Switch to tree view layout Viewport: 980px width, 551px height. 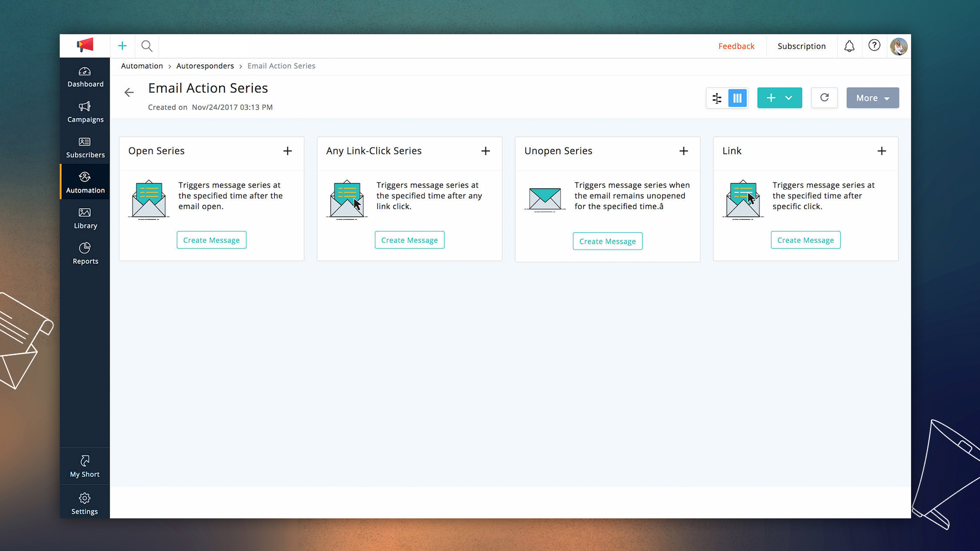point(717,97)
